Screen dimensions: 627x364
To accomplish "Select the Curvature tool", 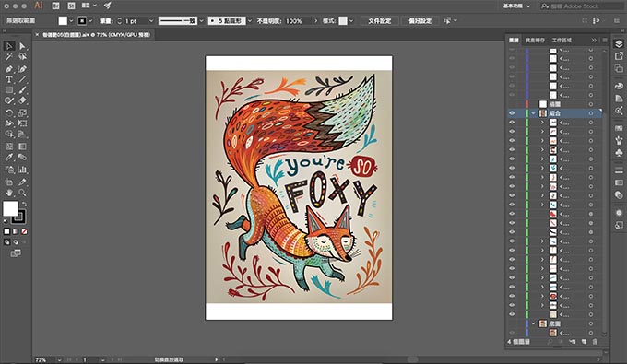I will click(22, 69).
